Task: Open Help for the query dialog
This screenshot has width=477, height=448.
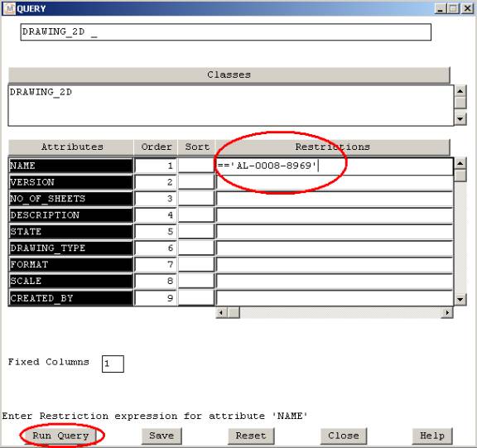Action: (x=432, y=436)
